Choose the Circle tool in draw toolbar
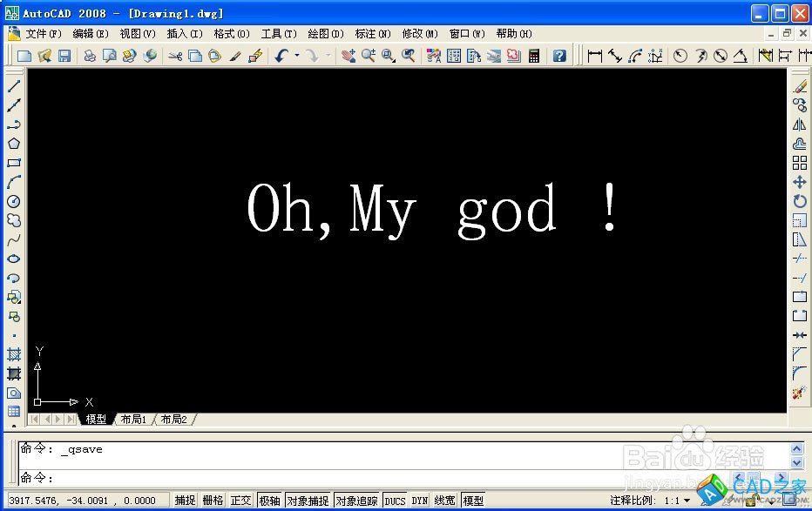 point(14,201)
